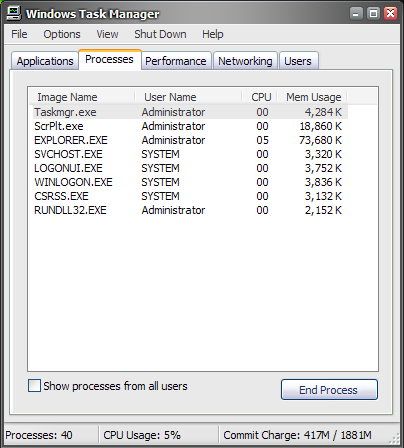Select the LOGONUI.EXE process
The width and height of the screenshot is (404, 448).
pos(190,168)
